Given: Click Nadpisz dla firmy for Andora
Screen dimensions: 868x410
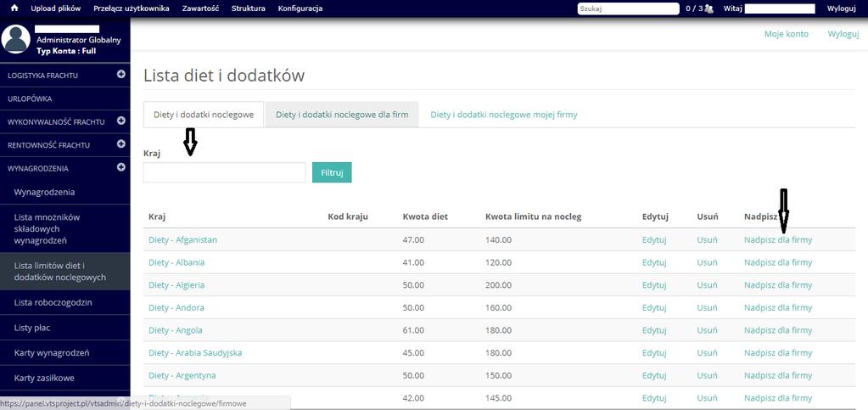Looking at the screenshot, I should (778, 307).
